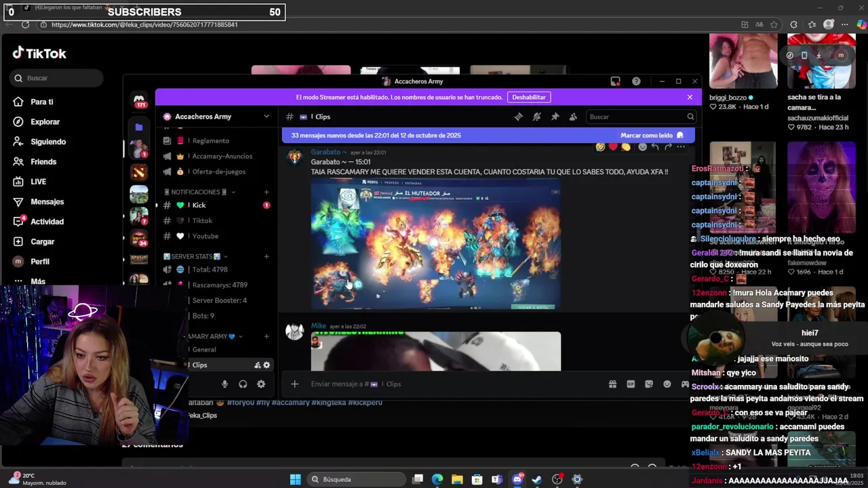Viewport: 868px width, 488px height.
Task: Forward Garabato's message
Action: coord(668,146)
